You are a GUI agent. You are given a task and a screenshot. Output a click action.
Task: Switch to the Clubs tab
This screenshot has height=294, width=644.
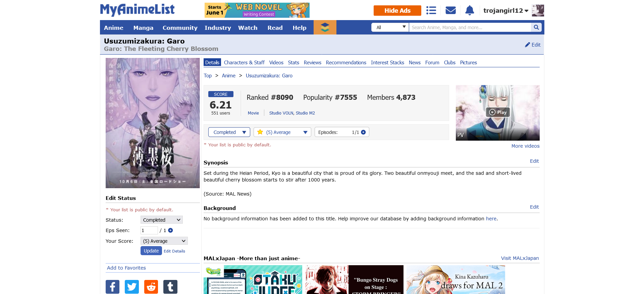click(450, 63)
